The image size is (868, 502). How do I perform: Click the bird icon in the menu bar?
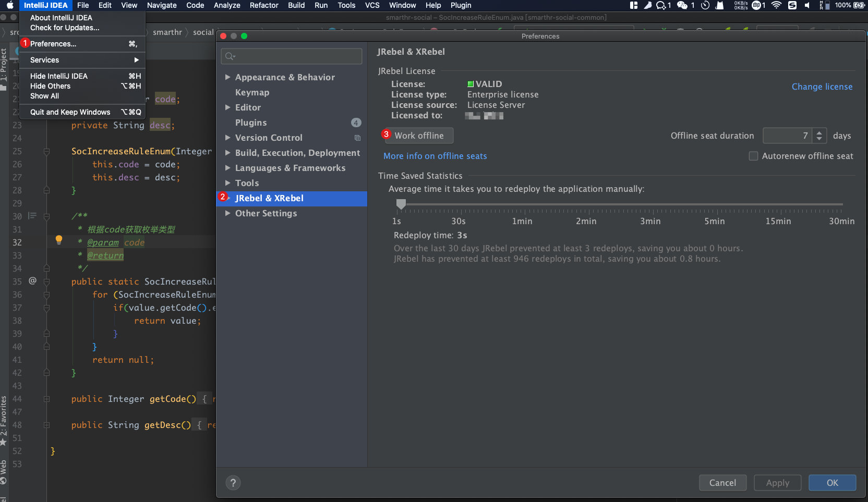click(x=647, y=5)
